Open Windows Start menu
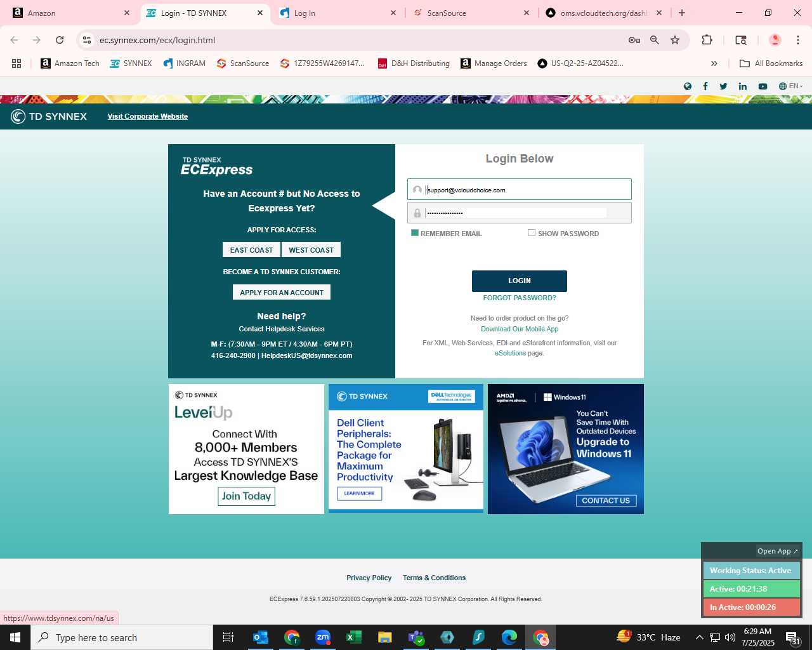Image resolution: width=812 pixels, height=650 pixels. (x=15, y=637)
